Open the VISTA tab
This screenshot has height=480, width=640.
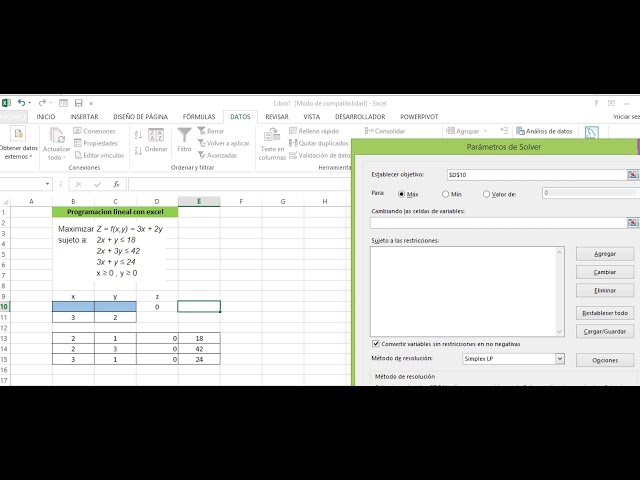point(311,117)
